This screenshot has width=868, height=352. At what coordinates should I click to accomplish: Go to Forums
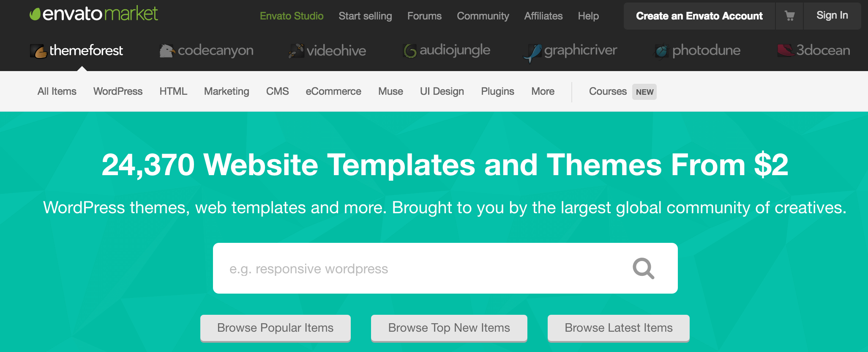pyautogui.click(x=424, y=16)
